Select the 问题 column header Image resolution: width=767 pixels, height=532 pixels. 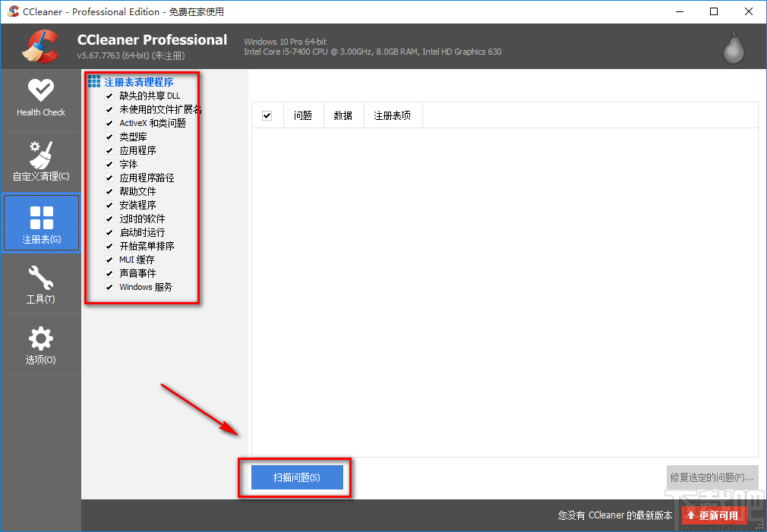tap(303, 115)
